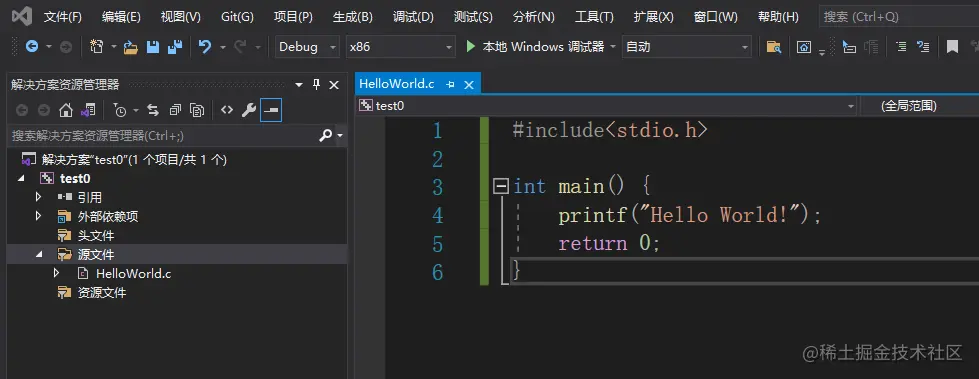Toggle the pin on HelloWorld.c tab

click(x=450, y=84)
